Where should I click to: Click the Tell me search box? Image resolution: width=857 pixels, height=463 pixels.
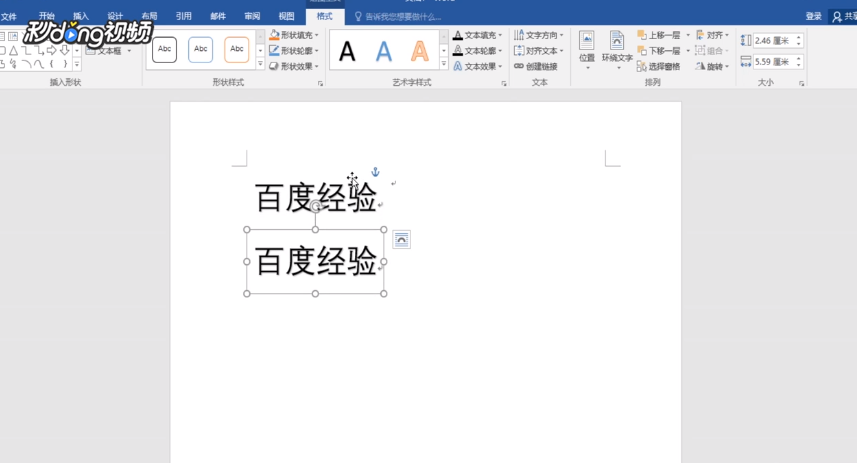(x=398, y=17)
